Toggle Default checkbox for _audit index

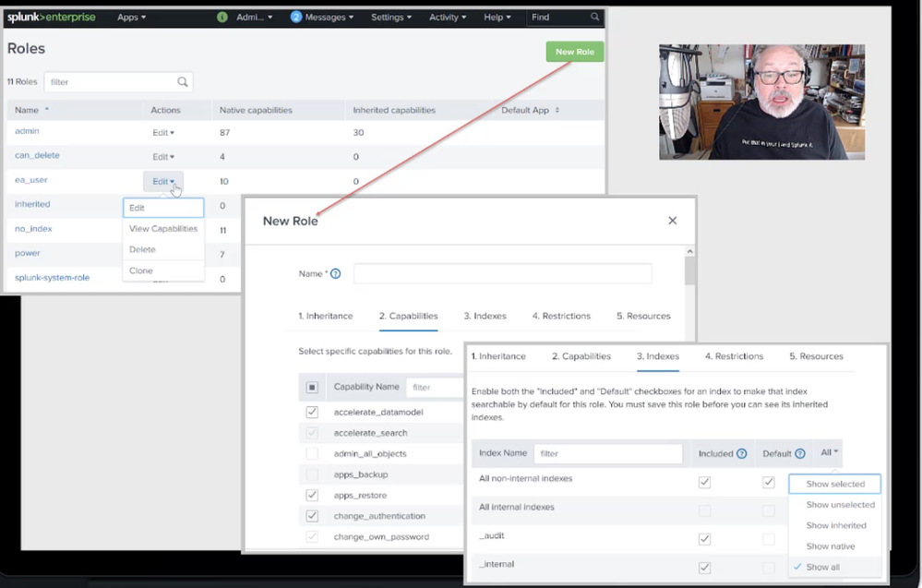pyautogui.click(x=769, y=538)
